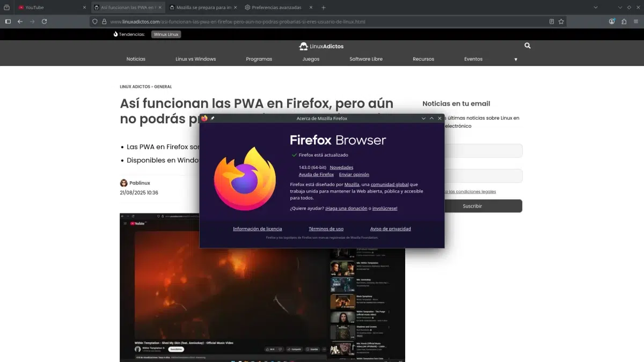This screenshot has height=362, width=644.
Task: Bookmark the page with the star icon
Action: [561, 21]
